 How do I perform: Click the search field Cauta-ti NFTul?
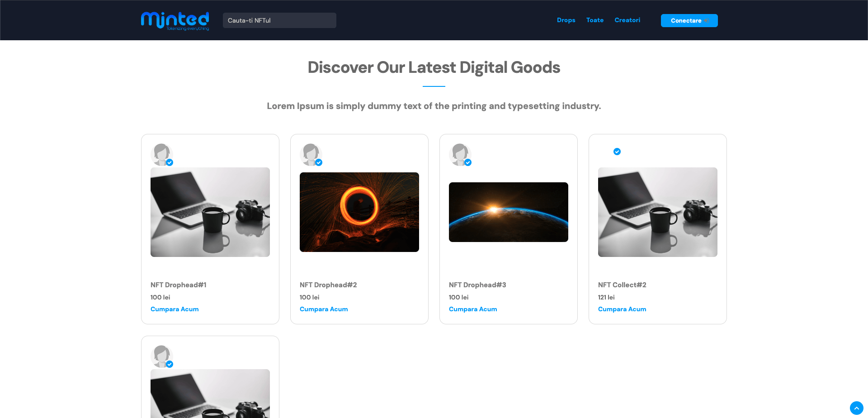tap(279, 20)
